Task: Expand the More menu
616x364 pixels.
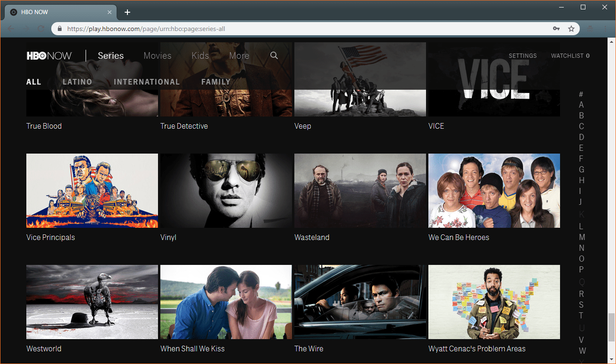Action: pos(239,55)
